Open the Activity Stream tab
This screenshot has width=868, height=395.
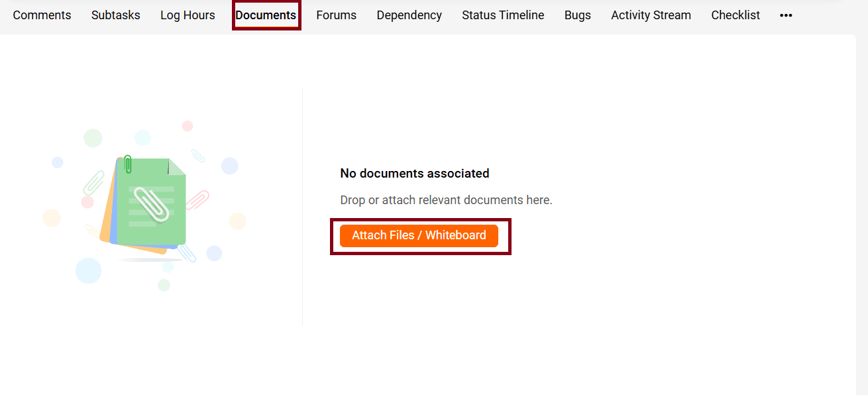[651, 15]
